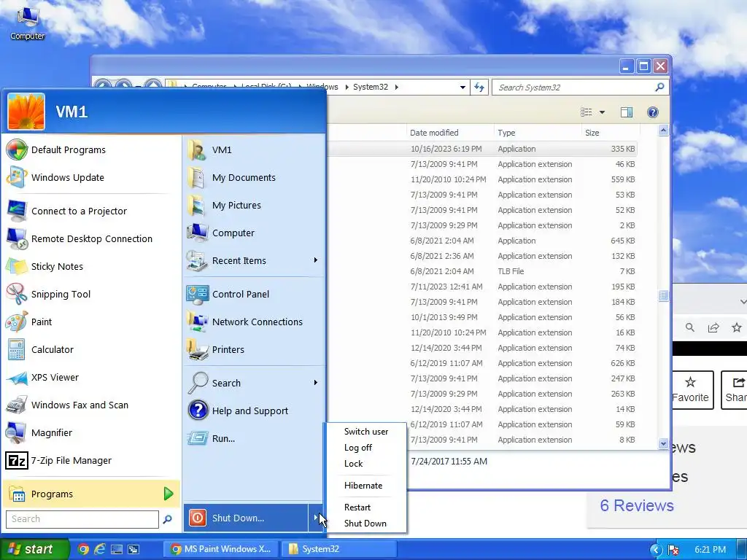Image resolution: width=747 pixels, height=560 pixels.
Task: Select the file sized 645 KB
Action: click(481, 241)
